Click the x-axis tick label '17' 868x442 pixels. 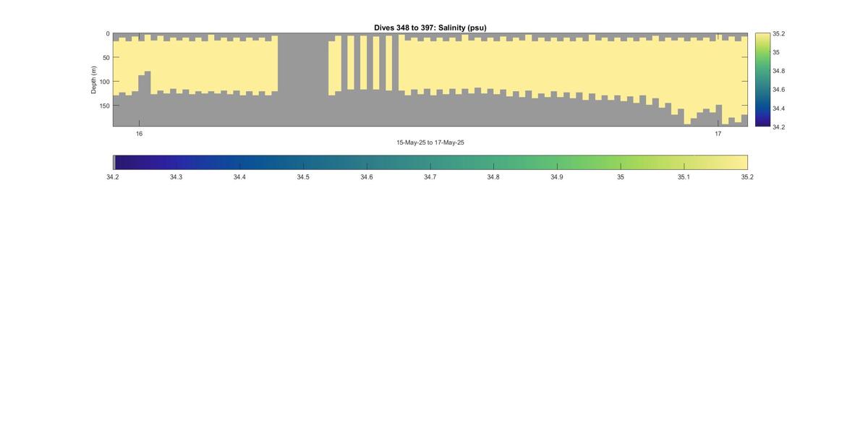click(718, 134)
